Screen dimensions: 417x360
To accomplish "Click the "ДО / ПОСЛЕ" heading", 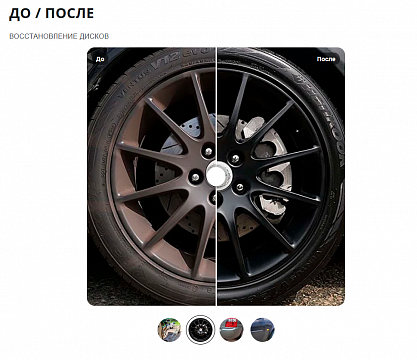I will point(51,13).
